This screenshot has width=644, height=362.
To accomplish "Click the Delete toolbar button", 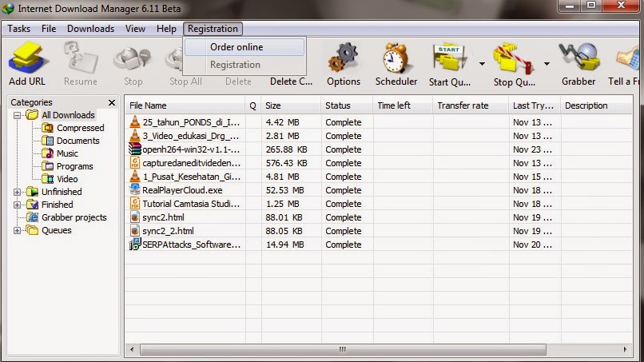I will pyautogui.click(x=238, y=82).
